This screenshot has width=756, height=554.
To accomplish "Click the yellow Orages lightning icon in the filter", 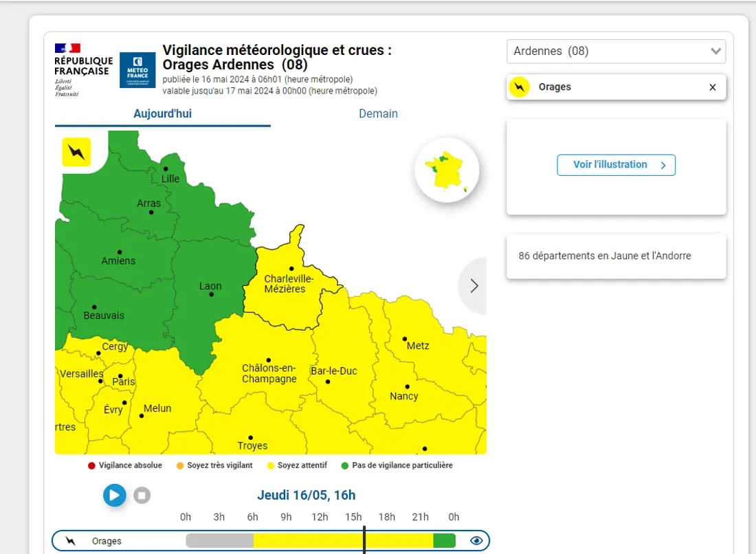I will click(x=520, y=87).
